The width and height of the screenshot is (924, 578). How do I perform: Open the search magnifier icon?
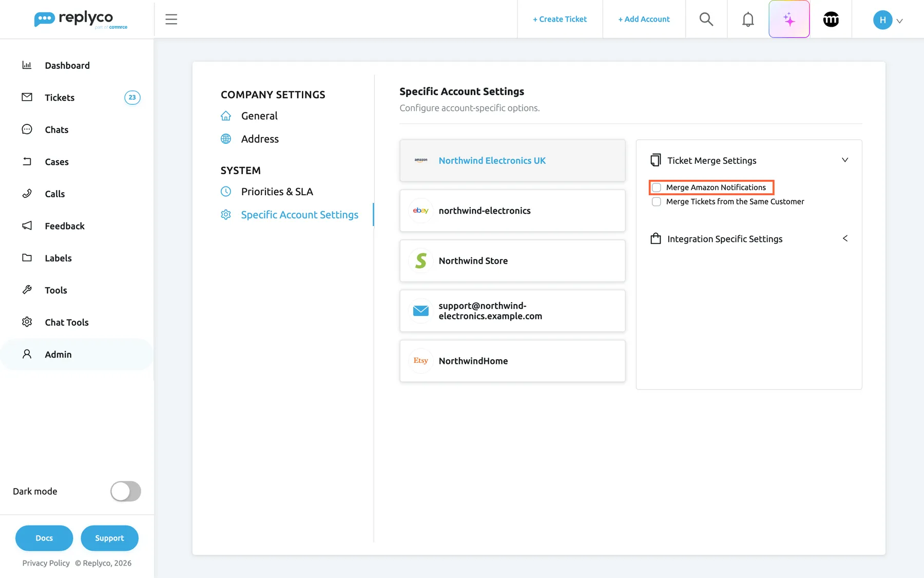coord(706,20)
